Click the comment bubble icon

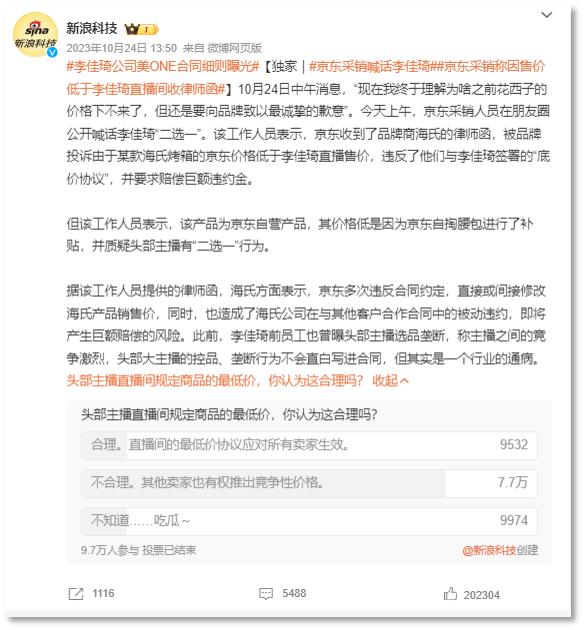tap(266, 594)
